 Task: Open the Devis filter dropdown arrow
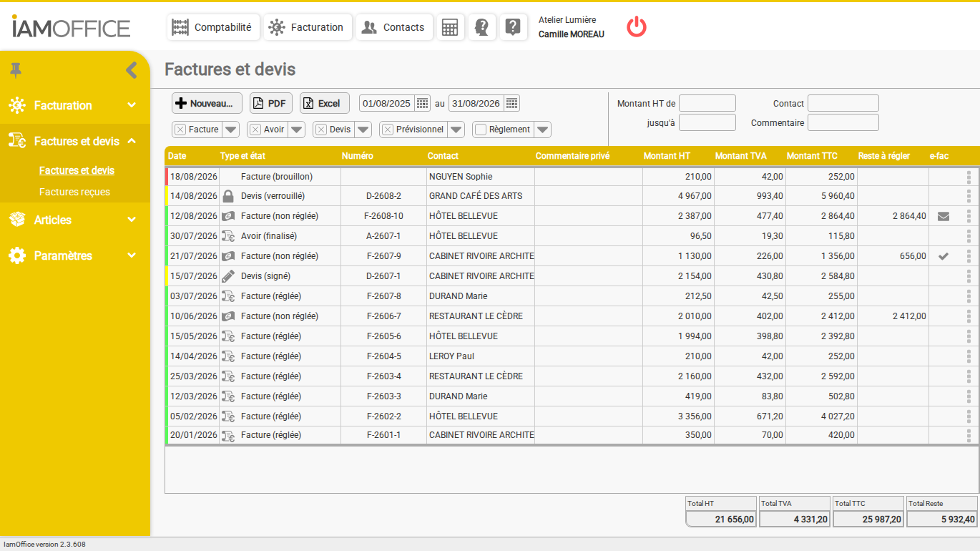tap(363, 130)
